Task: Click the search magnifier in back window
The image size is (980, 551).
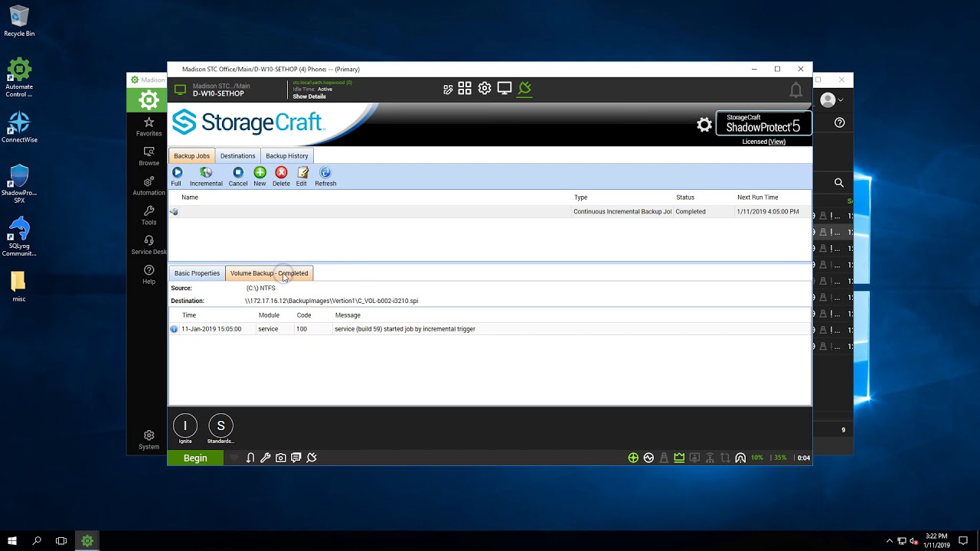Action: (x=839, y=182)
